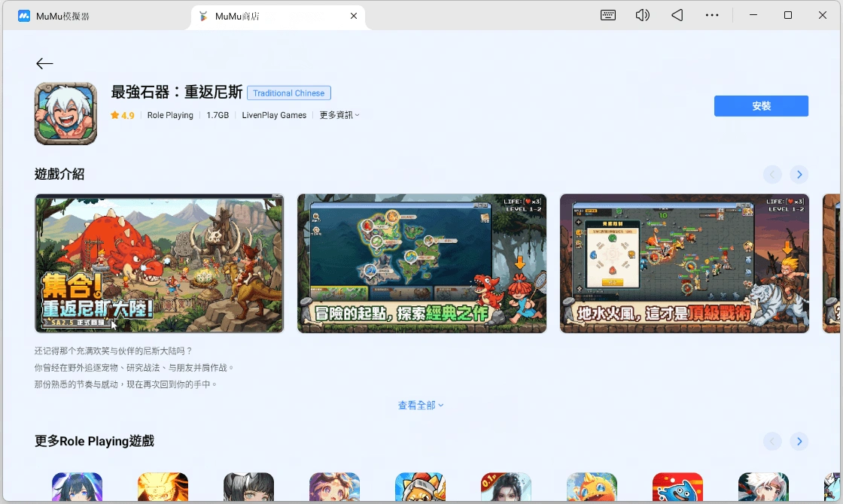Install the game with the 安裝 button

point(761,106)
